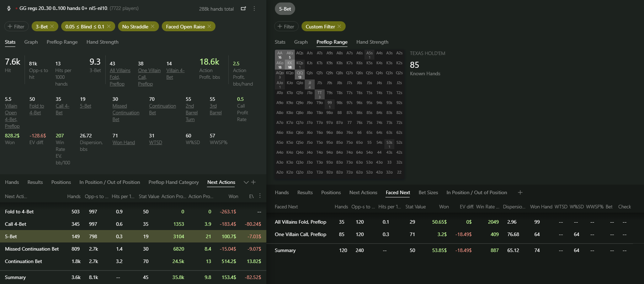Image resolution: width=644 pixels, height=284 pixels.
Task: Remove the Custom Filter chip
Action: click(x=339, y=27)
